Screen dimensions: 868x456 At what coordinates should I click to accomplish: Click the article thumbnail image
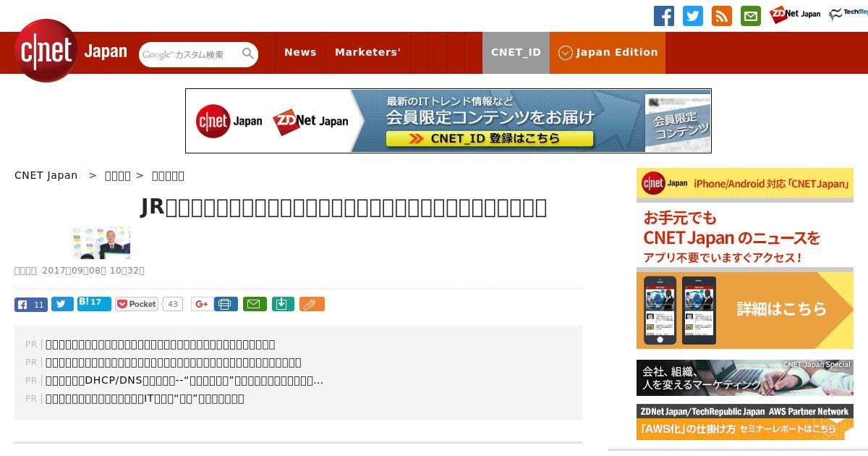tap(101, 242)
